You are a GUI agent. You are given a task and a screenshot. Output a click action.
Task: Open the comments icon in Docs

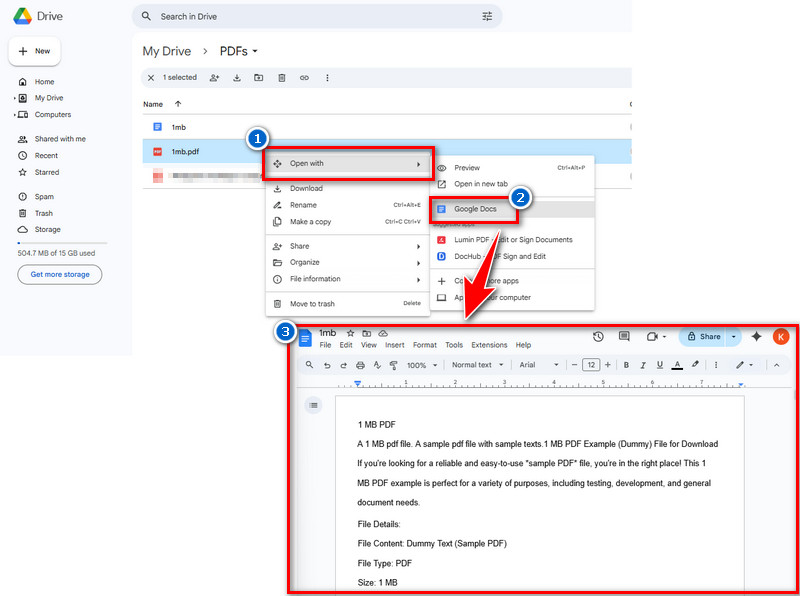(x=623, y=336)
